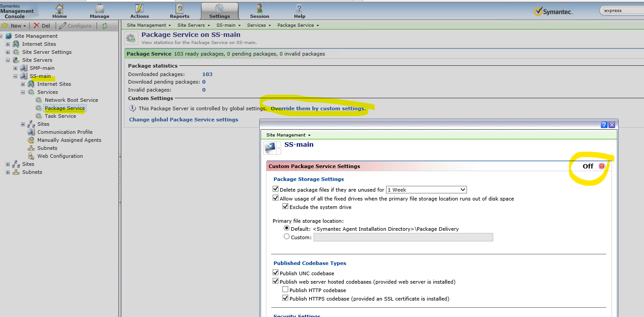The width and height of the screenshot is (644, 317).
Task: Click the Web Configuration icon
Action: pos(31,156)
